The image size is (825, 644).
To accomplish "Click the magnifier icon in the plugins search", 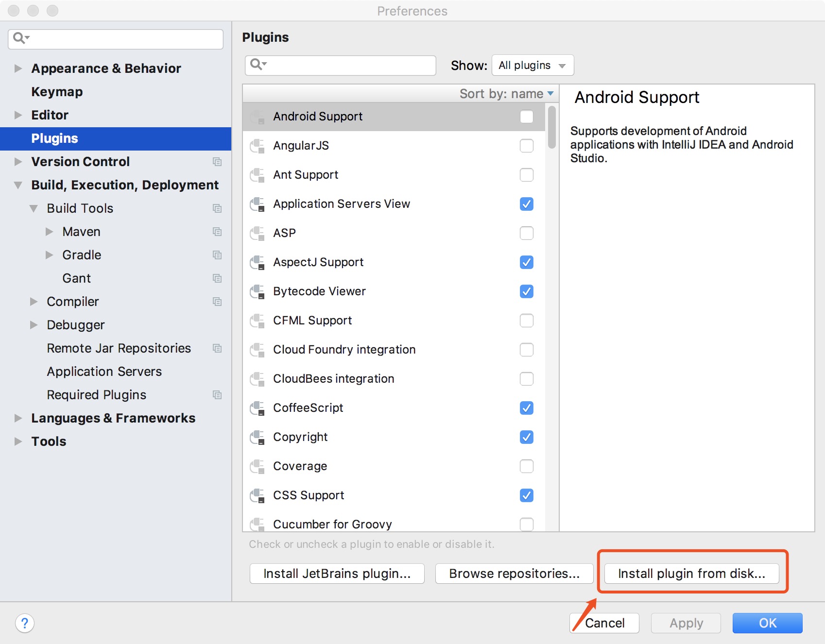I will click(x=258, y=65).
